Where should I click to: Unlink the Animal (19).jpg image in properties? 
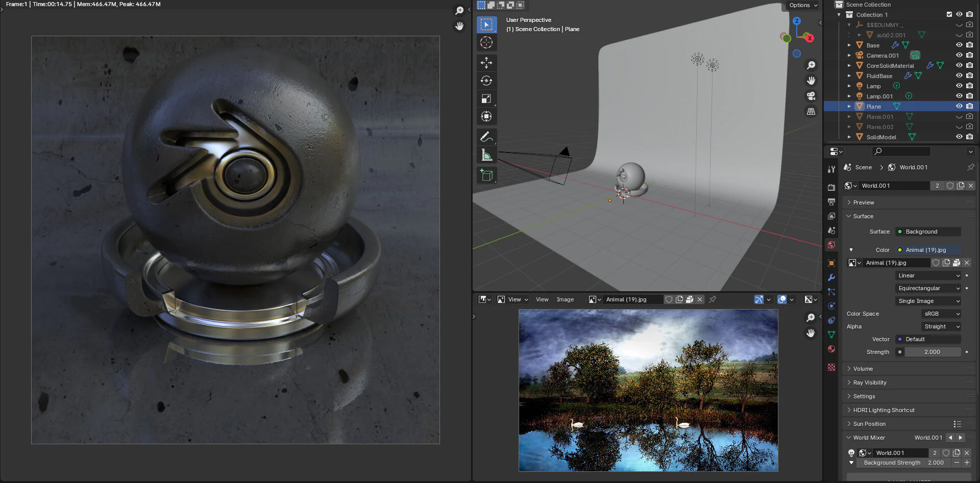[x=967, y=263]
